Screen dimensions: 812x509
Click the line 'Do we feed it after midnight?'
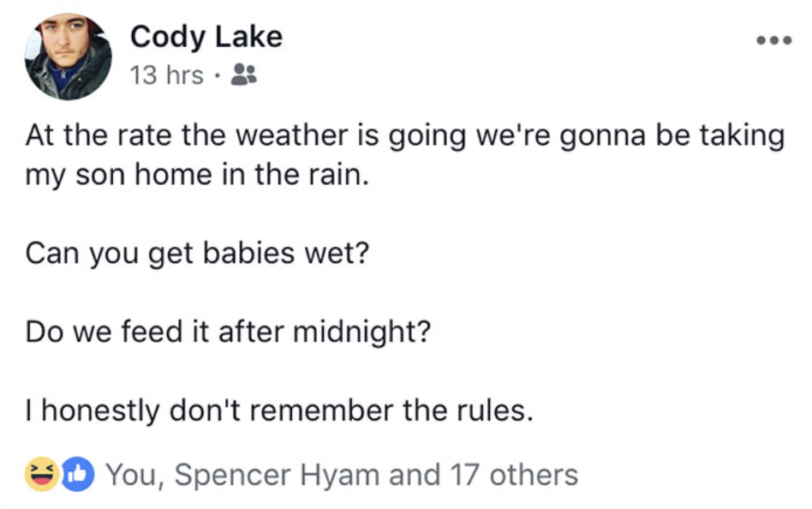(228, 332)
